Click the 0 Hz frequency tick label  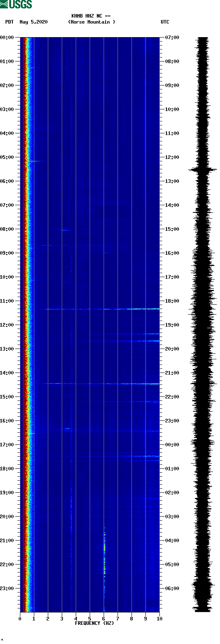[20, 619]
